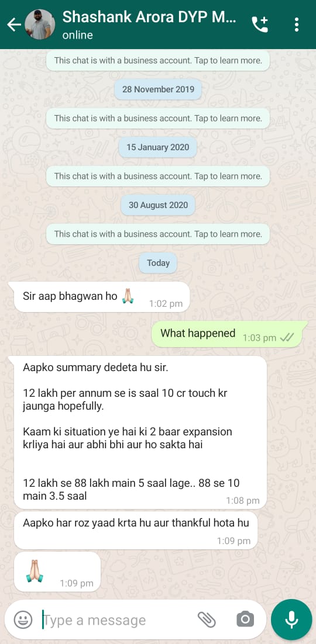
Task: Open the camera from the message bar
Action: pyautogui.click(x=245, y=619)
